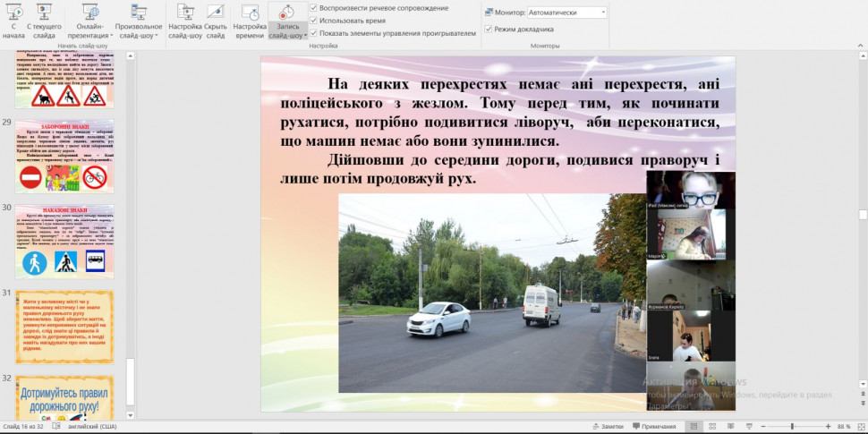Toggle Воспроизвести речевое сопровождение checkbox
Image resolution: width=868 pixels, height=434 pixels.
314,8
